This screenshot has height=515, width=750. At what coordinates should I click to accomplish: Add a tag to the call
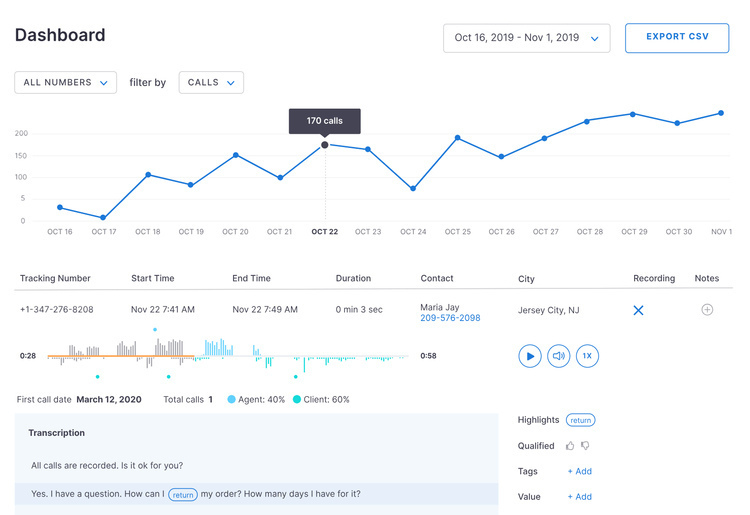pos(579,471)
